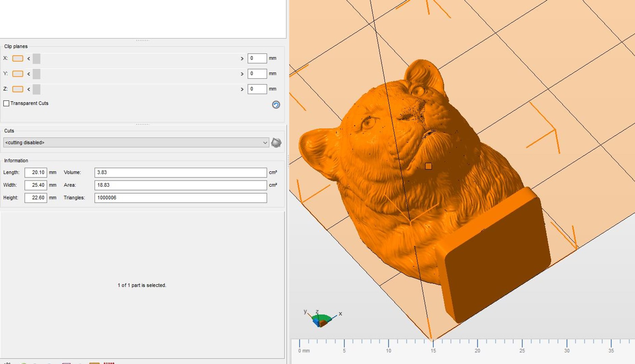Click the Length field showing 20.10

36,173
